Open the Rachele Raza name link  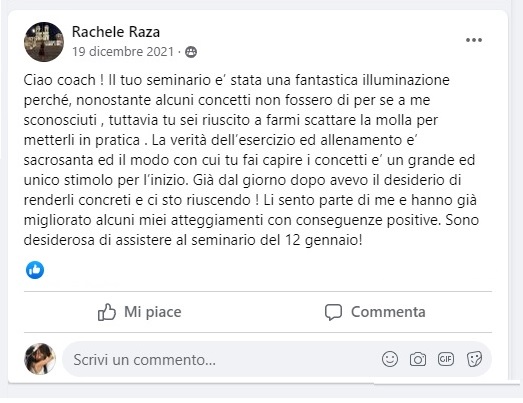pyautogui.click(x=116, y=32)
